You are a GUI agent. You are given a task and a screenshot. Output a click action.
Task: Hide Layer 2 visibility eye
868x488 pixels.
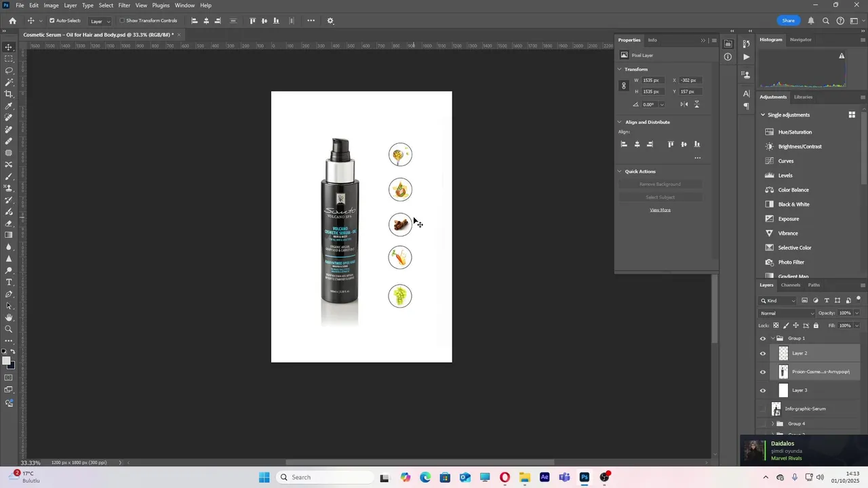tap(763, 353)
